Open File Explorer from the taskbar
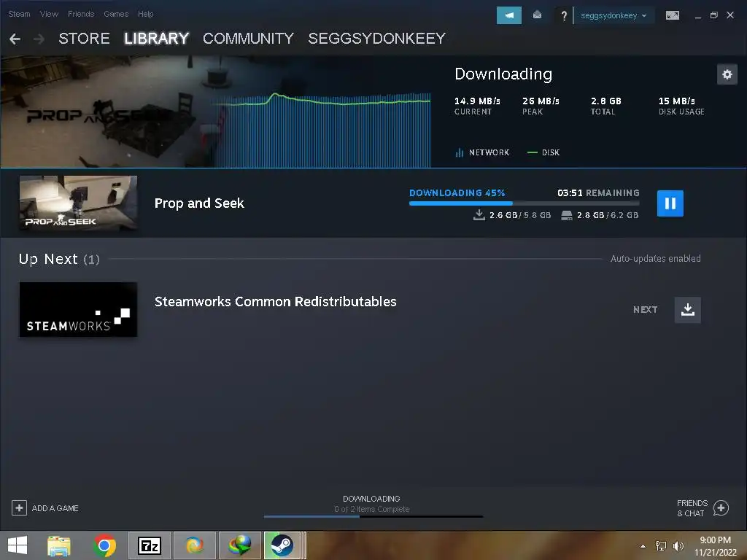Viewport: 747px width, 560px height. pyautogui.click(x=59, y=545)
